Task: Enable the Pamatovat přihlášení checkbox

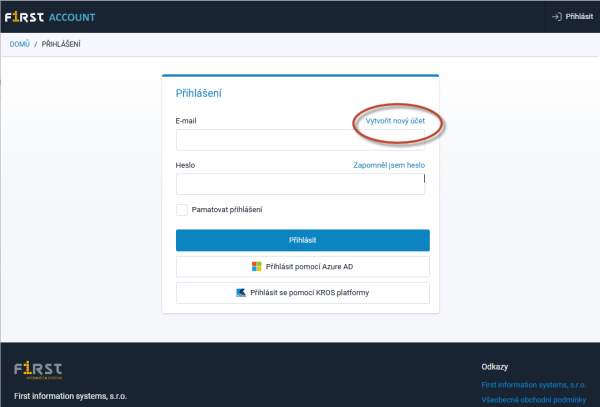Action: 181,210
